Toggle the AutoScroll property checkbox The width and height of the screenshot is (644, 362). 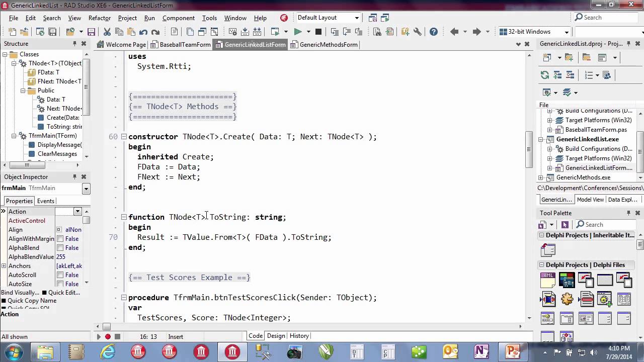click(60, 275)
